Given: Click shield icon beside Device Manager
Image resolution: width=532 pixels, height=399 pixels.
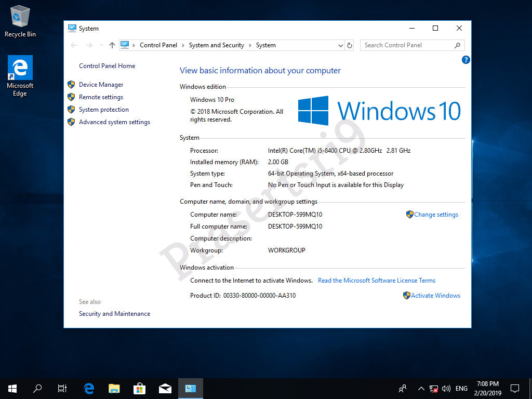Looking at the screenshot, I should (x=71, y=85).
